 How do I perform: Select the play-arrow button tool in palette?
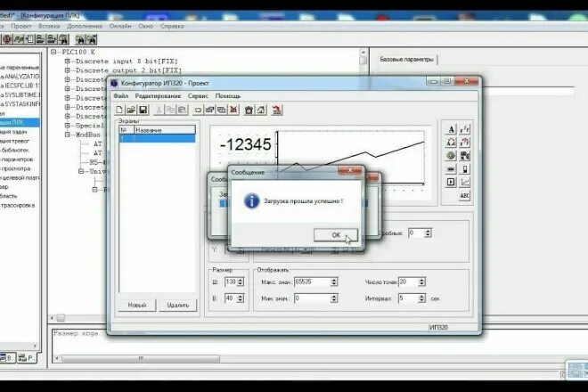451,183
